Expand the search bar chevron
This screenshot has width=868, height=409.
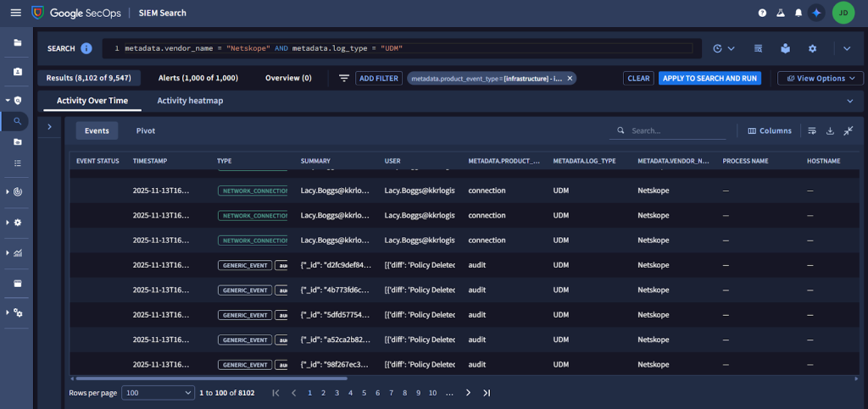point(847,48)
